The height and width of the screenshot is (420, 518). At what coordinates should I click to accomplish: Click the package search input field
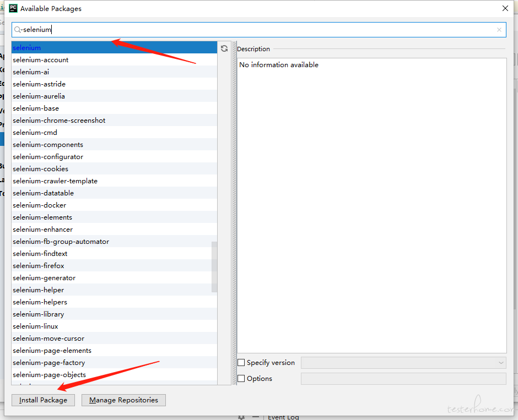tap(258, 30)
